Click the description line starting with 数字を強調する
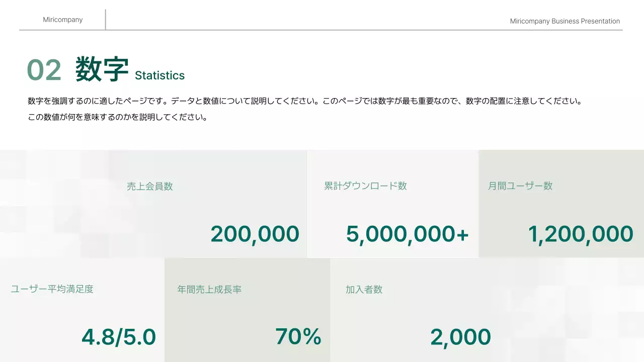Viewport: 644px width, 362px height. coord(304,101)
